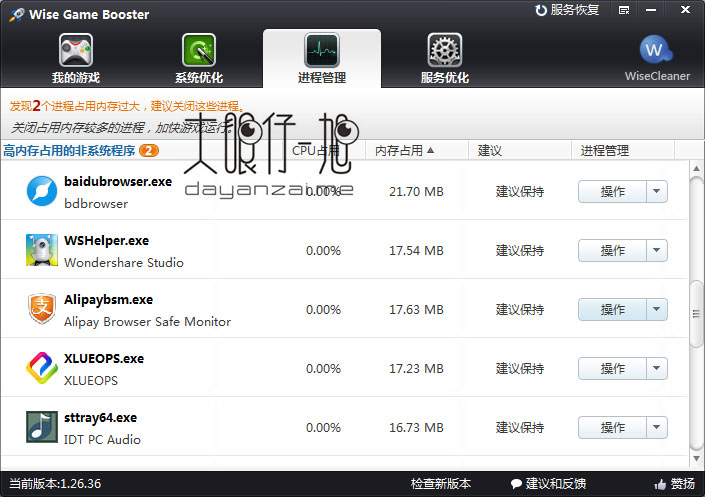
Task: Click 0.00% CPU value for XLUEOPS.exe
Action: (323, 368)
